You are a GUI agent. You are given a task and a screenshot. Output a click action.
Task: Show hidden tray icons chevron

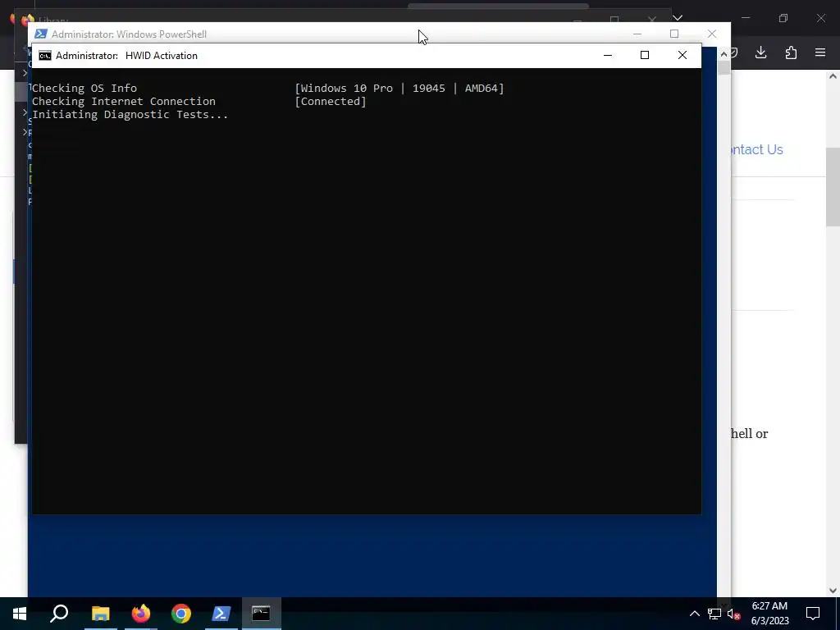click(694, 614)
